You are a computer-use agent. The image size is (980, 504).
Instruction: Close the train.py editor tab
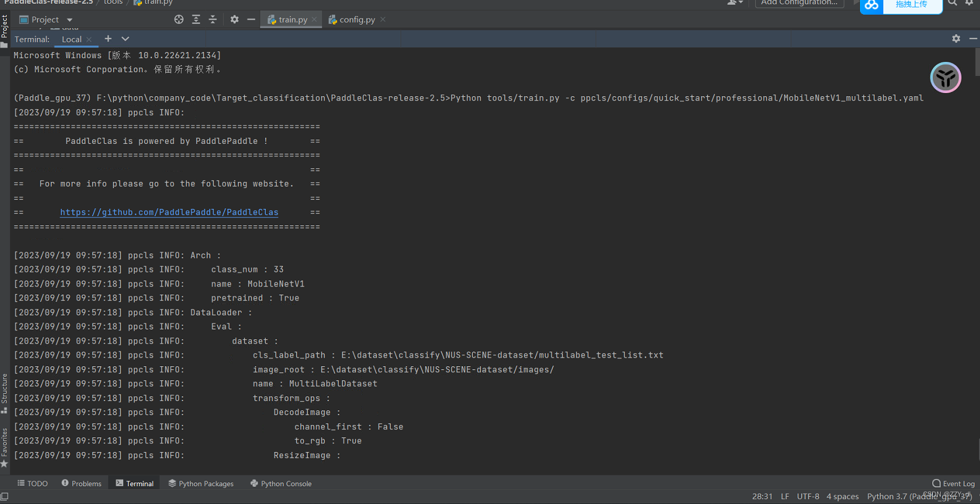(x=314, y=20)
